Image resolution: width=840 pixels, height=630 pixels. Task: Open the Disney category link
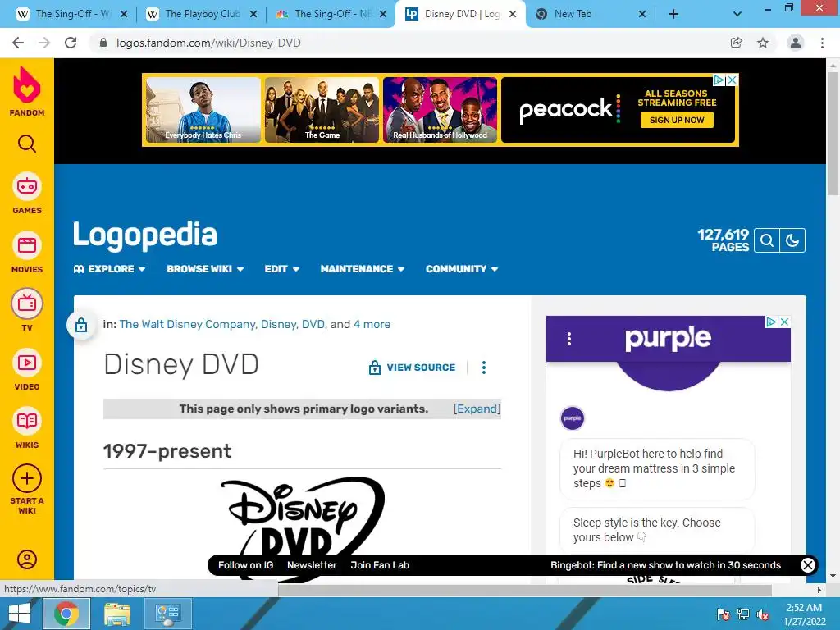(279, 324)
